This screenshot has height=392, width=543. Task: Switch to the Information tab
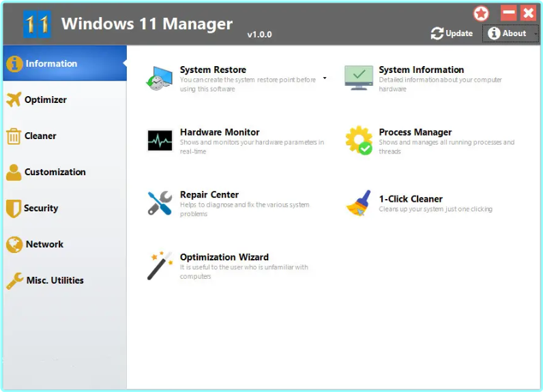click(65, 63)
